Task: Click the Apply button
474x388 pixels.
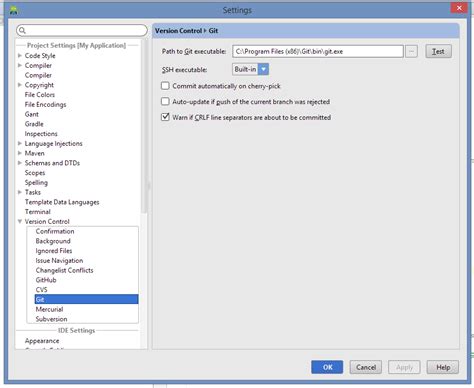Action: click(x=404, y=367)
